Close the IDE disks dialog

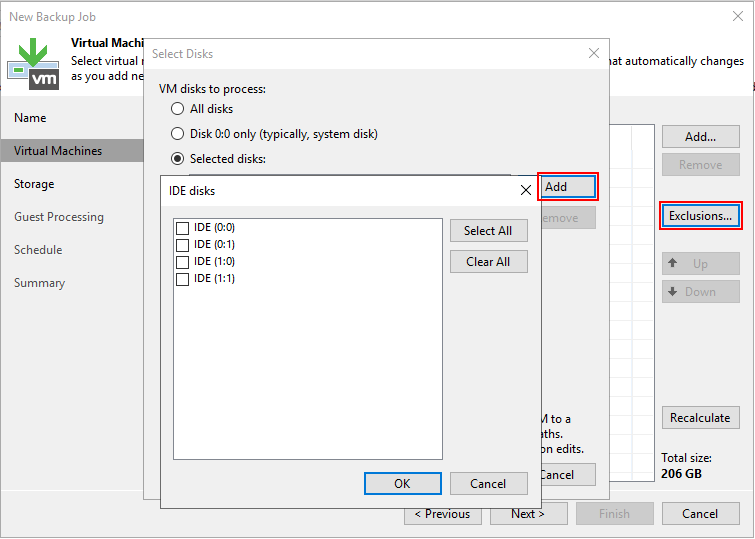coord(526,190)
